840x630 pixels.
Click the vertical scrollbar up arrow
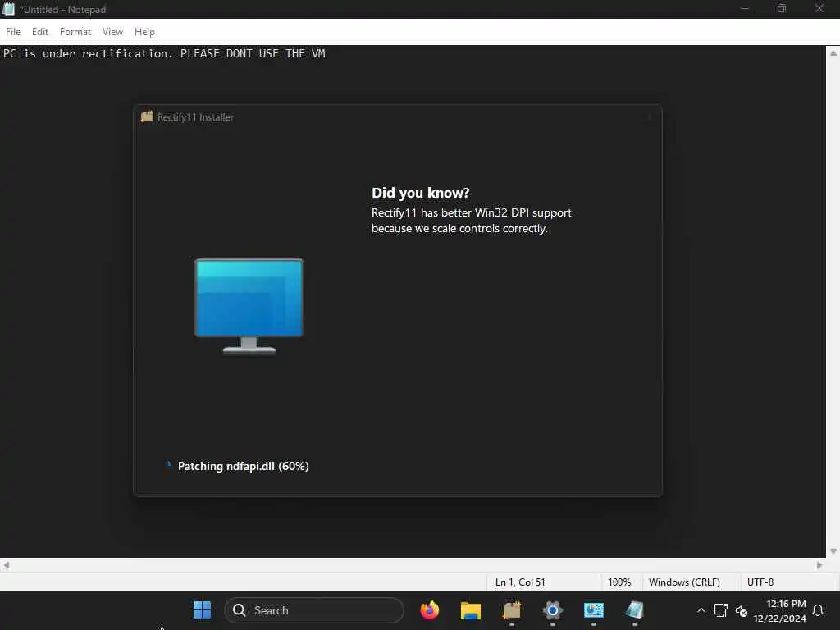coord(833,53)
